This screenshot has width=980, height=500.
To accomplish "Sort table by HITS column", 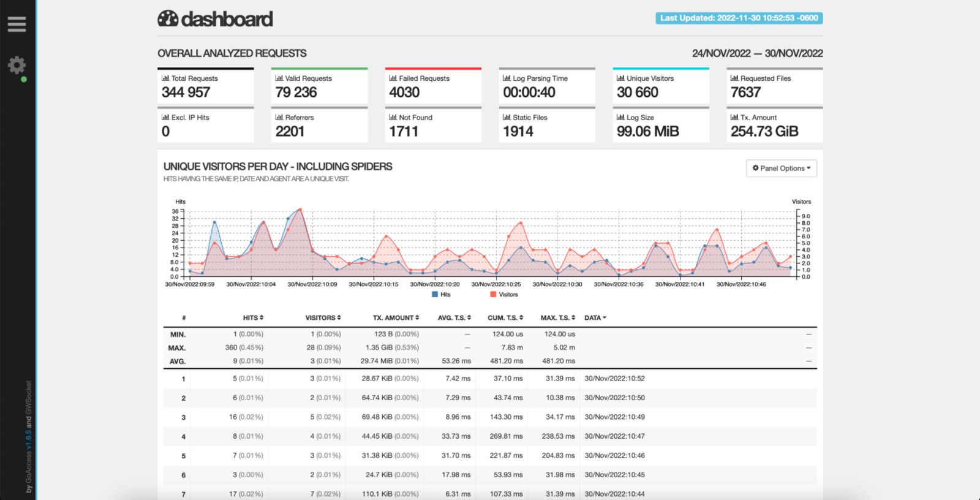I will pyautogui.click(x=253, y=317).
